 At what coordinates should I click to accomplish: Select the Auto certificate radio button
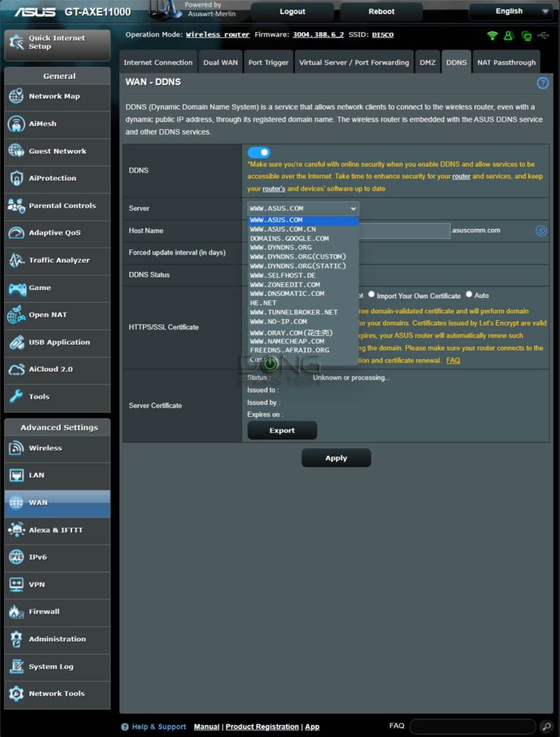[x=469, y=295]
